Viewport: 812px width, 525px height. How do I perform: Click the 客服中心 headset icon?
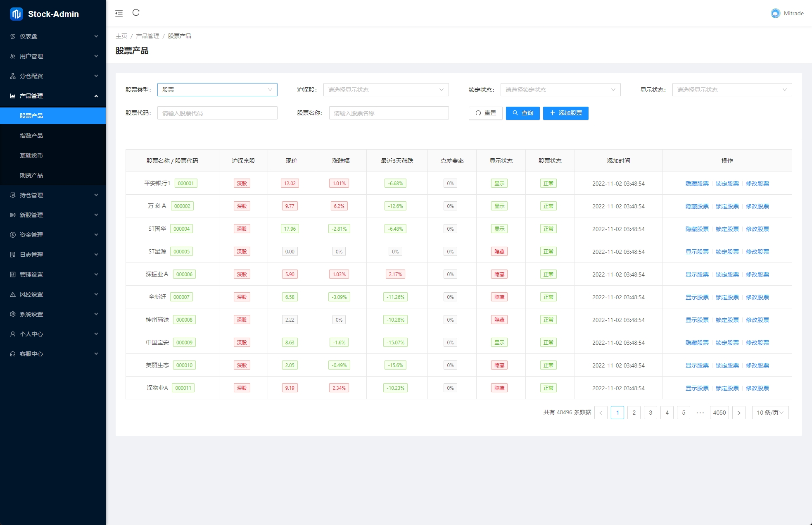(x=13, y=354)
